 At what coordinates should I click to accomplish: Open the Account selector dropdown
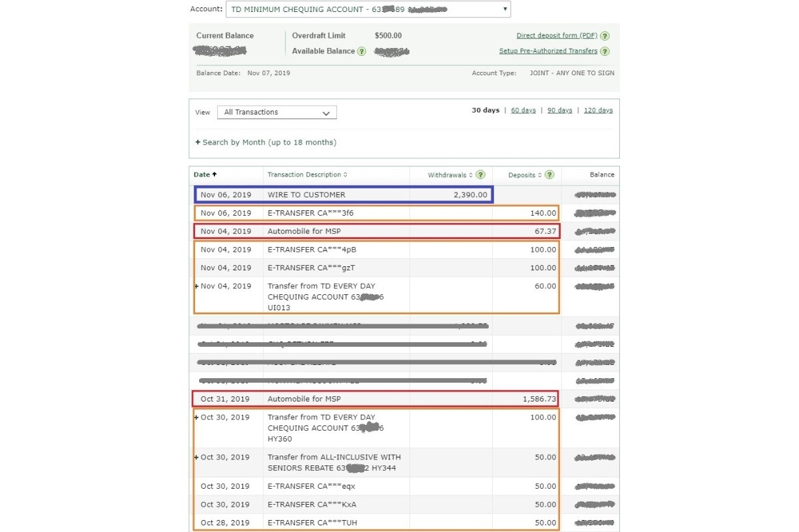[x=368, y=9]
